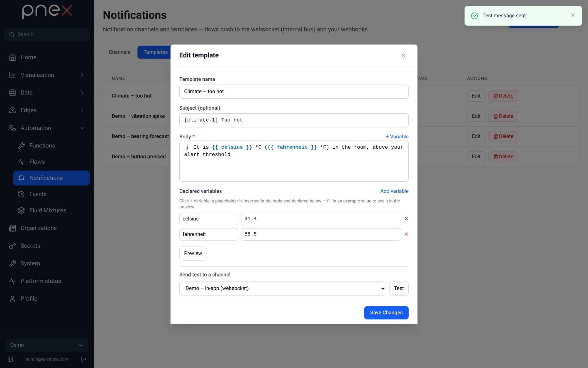Focus the Template name input field
The width and height of the screenshot is (588, 368).
(x=294, y=92)
